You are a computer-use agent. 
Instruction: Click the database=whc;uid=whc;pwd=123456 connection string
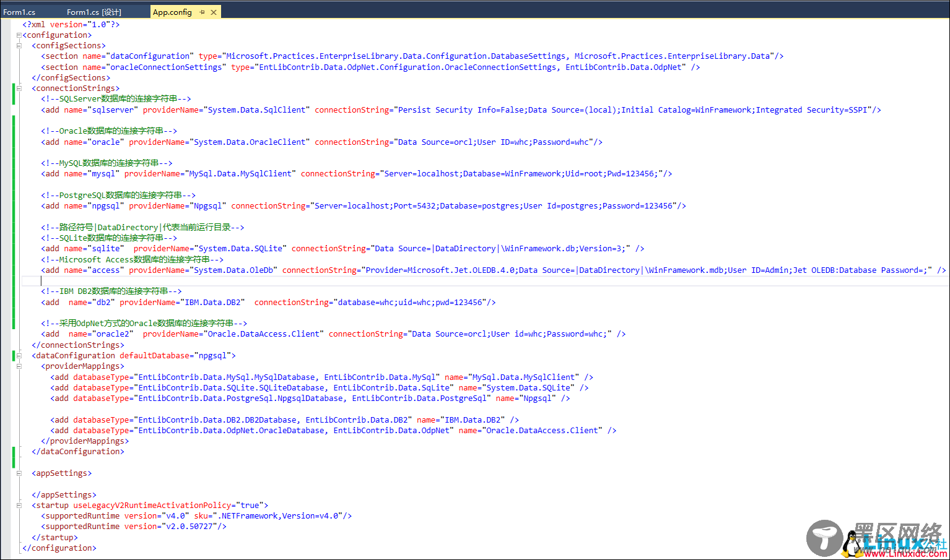pyautogui.click(x=411, y=303)
